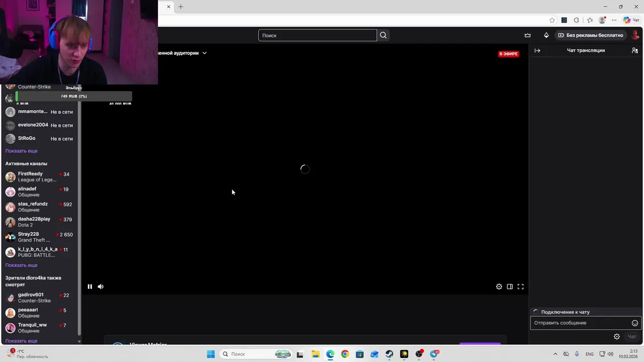The width and height of the screenshot is (644, 362).
Task: Show more diopo4ka viewers' channels link
Action: tap(21, 341)
